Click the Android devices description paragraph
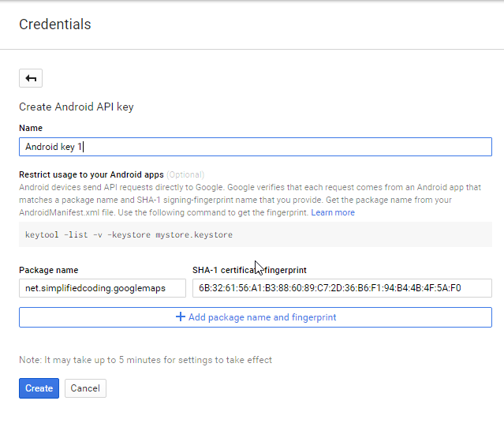The height and width of the screenshot is (427, 504). (x=250, y=200)
